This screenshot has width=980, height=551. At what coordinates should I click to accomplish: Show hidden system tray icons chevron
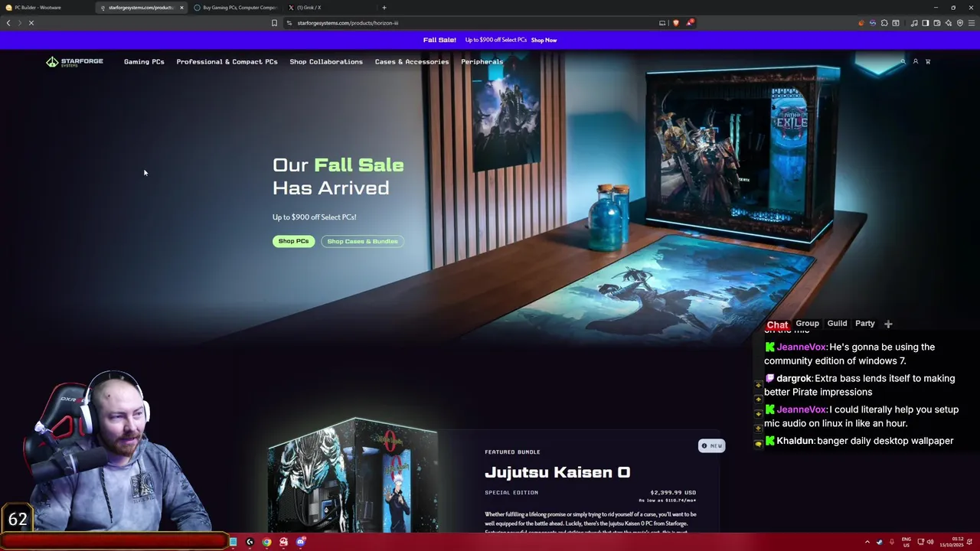pyautogui.click(x=867, y=542)
